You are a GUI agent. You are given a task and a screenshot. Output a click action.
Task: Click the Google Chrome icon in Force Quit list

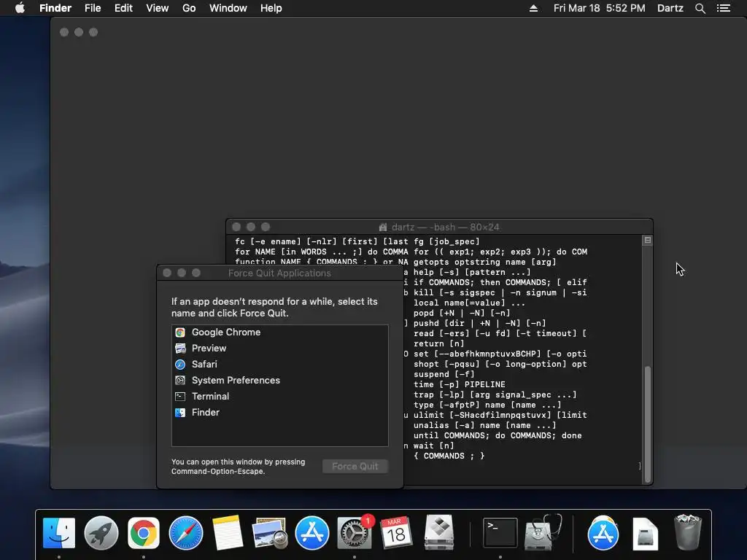180,332
